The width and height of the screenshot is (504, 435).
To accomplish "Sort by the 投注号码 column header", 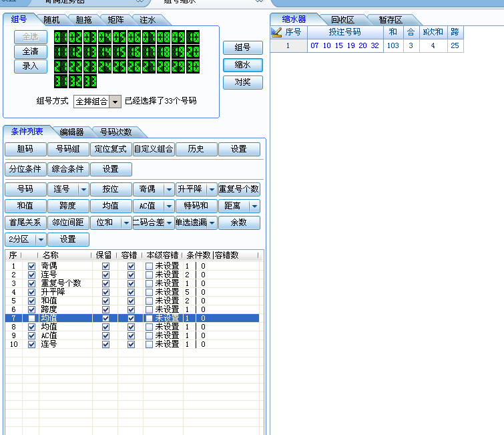I will [x=344, y=32].
